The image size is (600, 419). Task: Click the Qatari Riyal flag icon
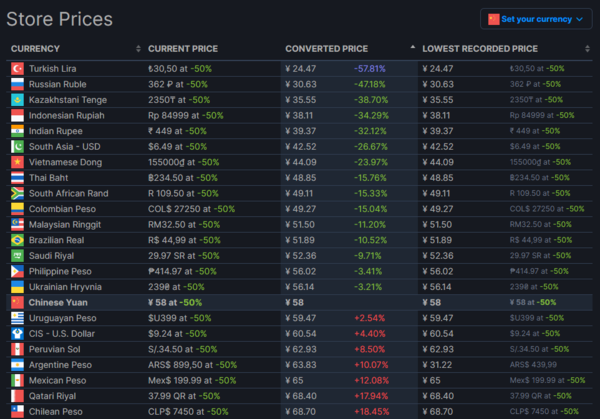tap(17, 396)
